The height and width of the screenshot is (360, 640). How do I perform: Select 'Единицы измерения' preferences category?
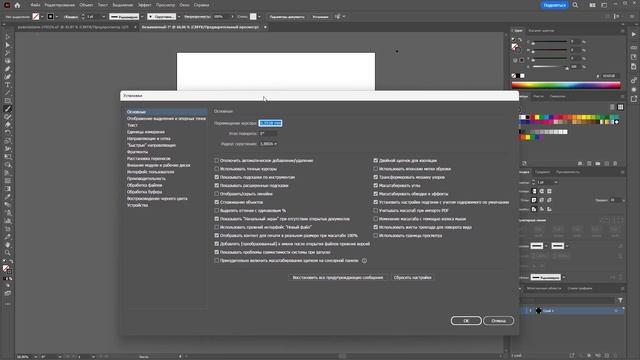(146, 132)
